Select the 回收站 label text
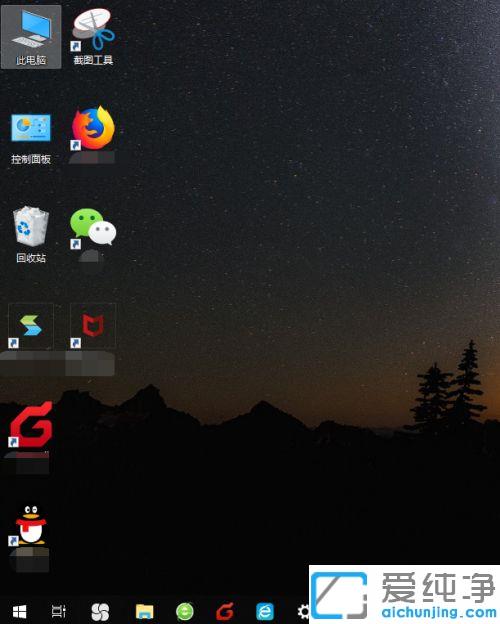The image size is (500, 624). tap(31, 258)
